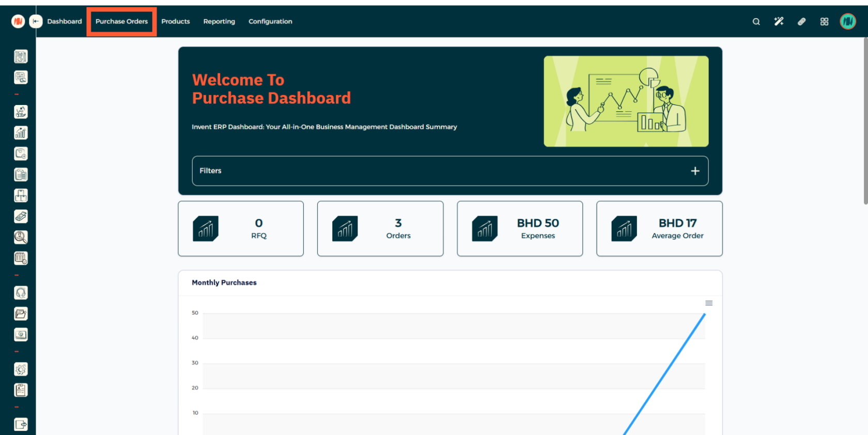Open the Reporting menu
The width and height of the screenshot is (868, 435).
pos(219,22)
